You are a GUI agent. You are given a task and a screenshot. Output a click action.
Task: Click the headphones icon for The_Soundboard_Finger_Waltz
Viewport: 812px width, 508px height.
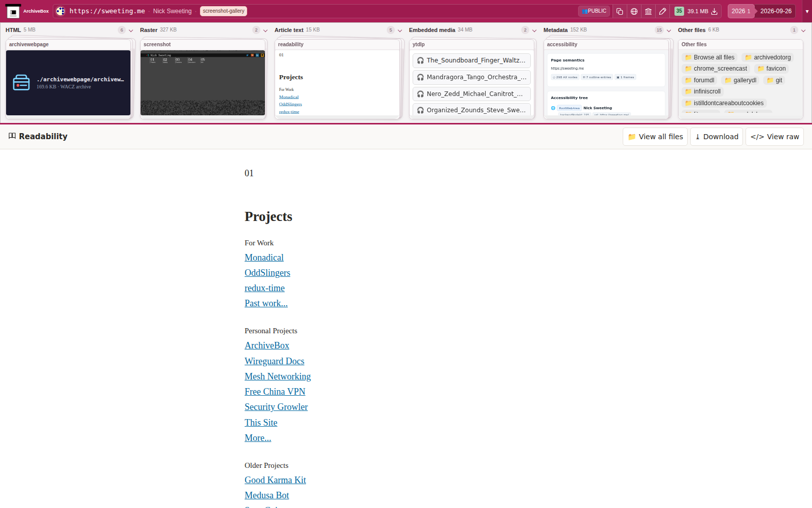420,60
